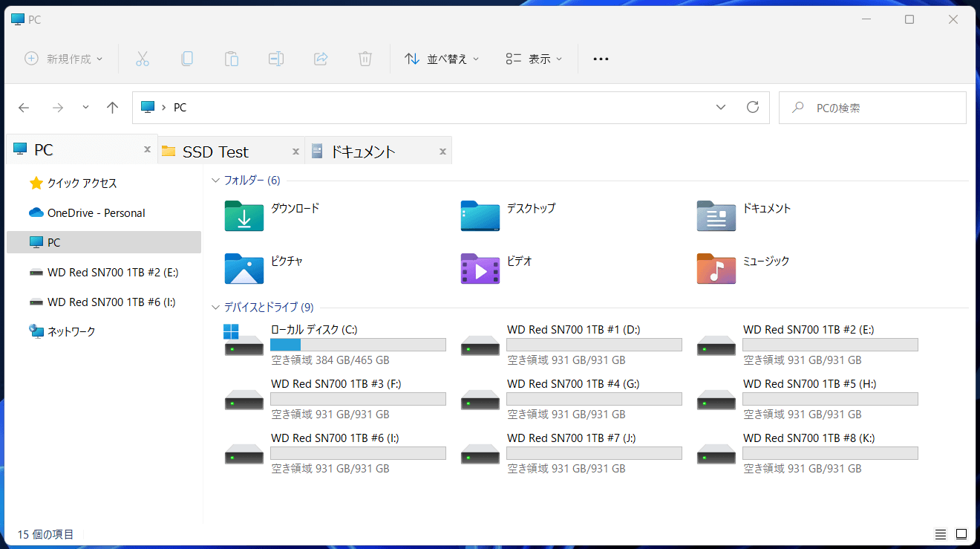The height and width of the screenshot is (549, 980).
Task: Switch to the PC tab
Action: (82, 150)
